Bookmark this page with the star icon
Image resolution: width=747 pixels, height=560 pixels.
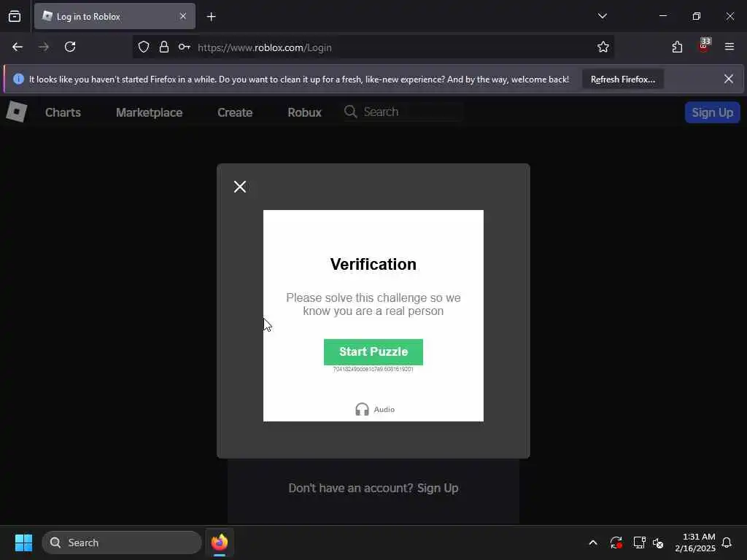point(603,47)
